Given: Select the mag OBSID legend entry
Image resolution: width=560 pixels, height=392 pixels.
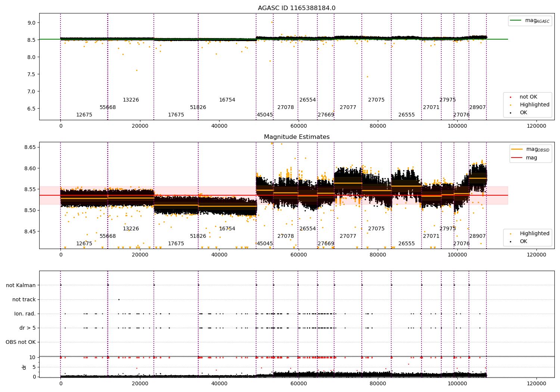Looking at the screenshot, I should (531, 149).
